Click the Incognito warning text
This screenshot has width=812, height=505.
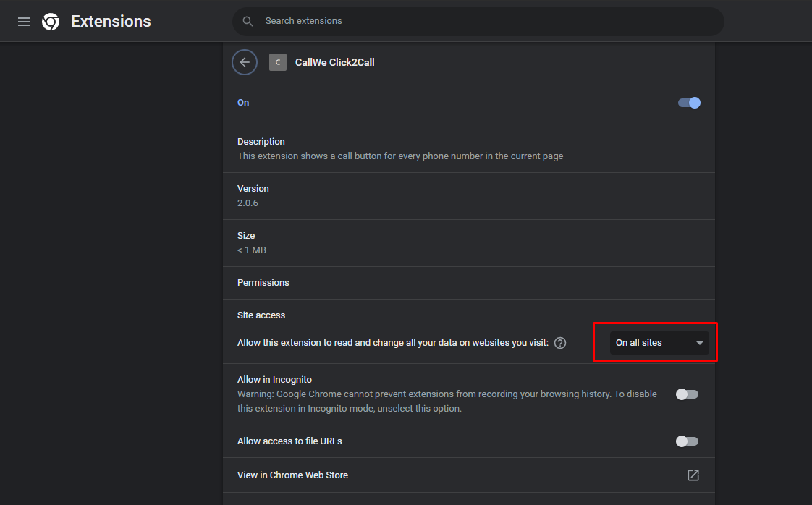click(x=447, y=402)
